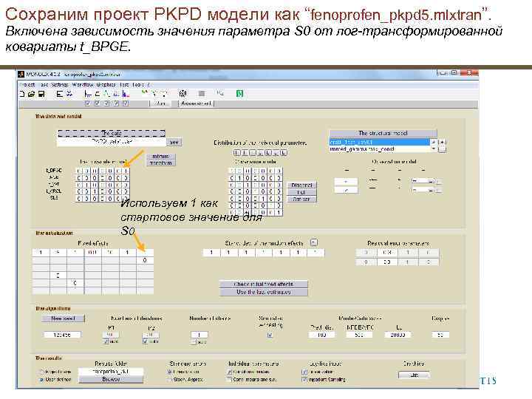
Task: Click the New seed button
Action: pyautogui.click(x=63, y=318)
